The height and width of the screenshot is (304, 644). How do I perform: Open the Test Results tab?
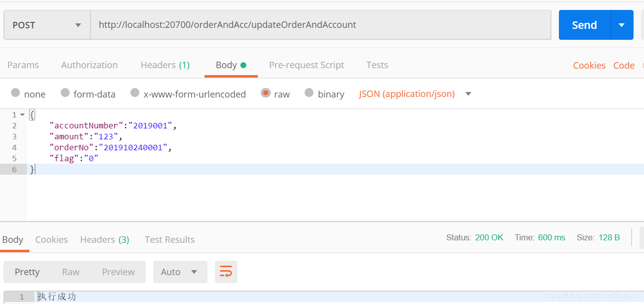point(170,239)
